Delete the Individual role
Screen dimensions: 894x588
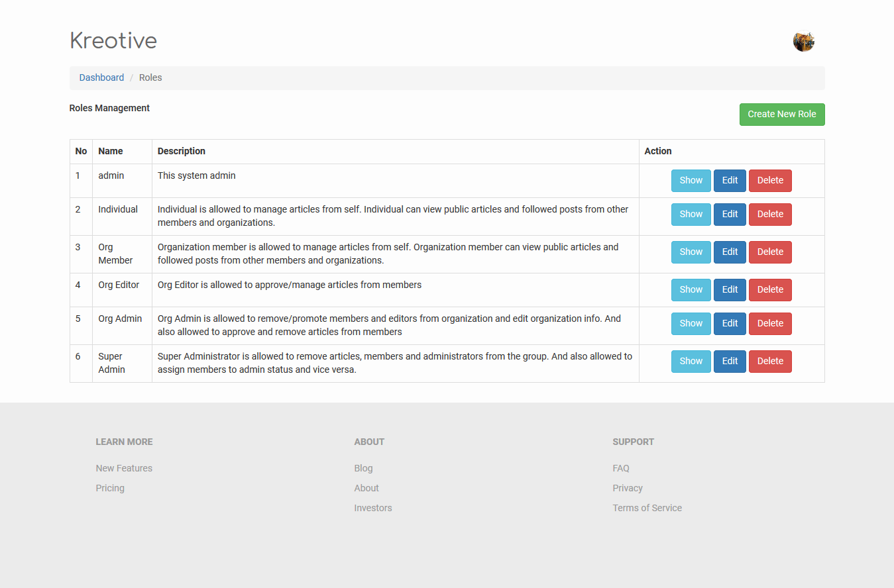[769, 215]
